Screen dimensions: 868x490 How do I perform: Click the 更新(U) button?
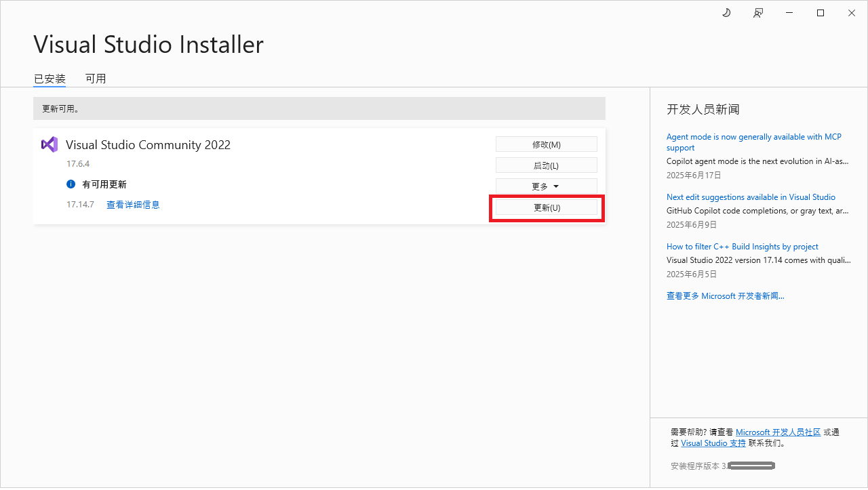pos(547,207)
